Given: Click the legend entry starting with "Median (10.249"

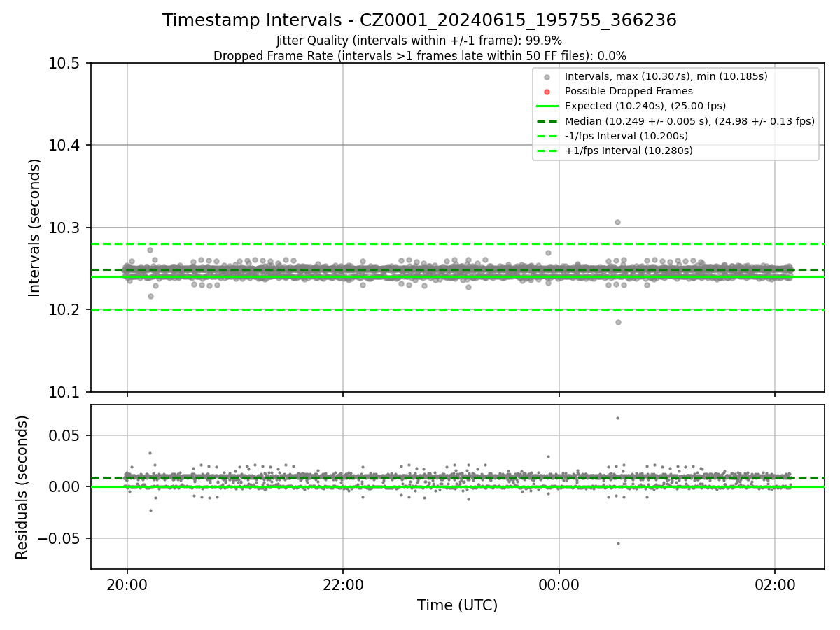Looking at the screenshot, I should (x=689, y=121).
